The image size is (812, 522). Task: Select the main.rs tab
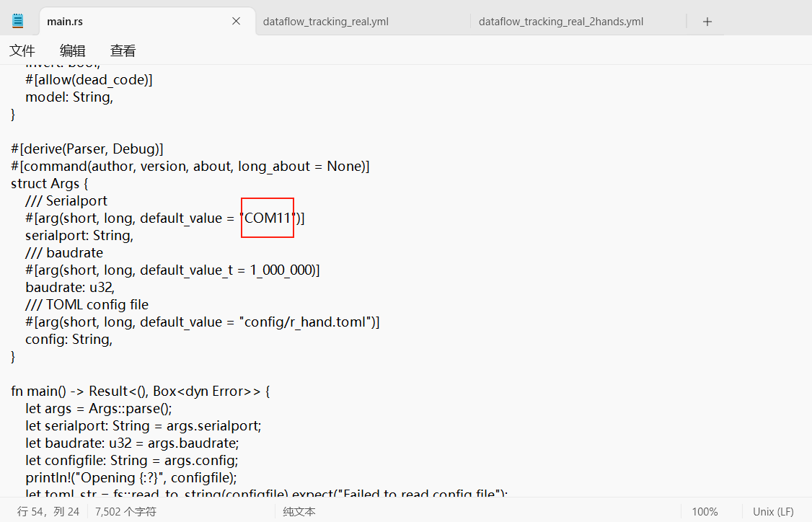coord(65,22)
